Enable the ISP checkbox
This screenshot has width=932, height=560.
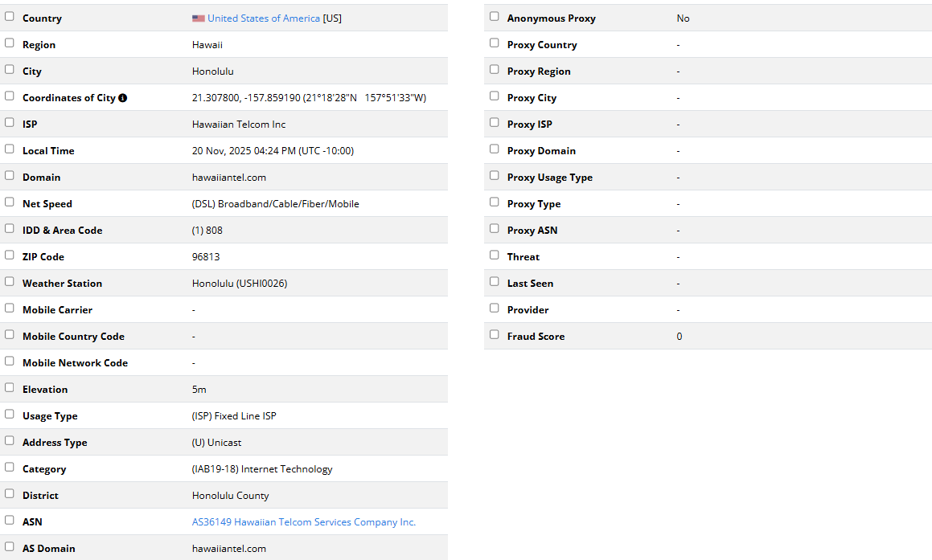(10, 122)
